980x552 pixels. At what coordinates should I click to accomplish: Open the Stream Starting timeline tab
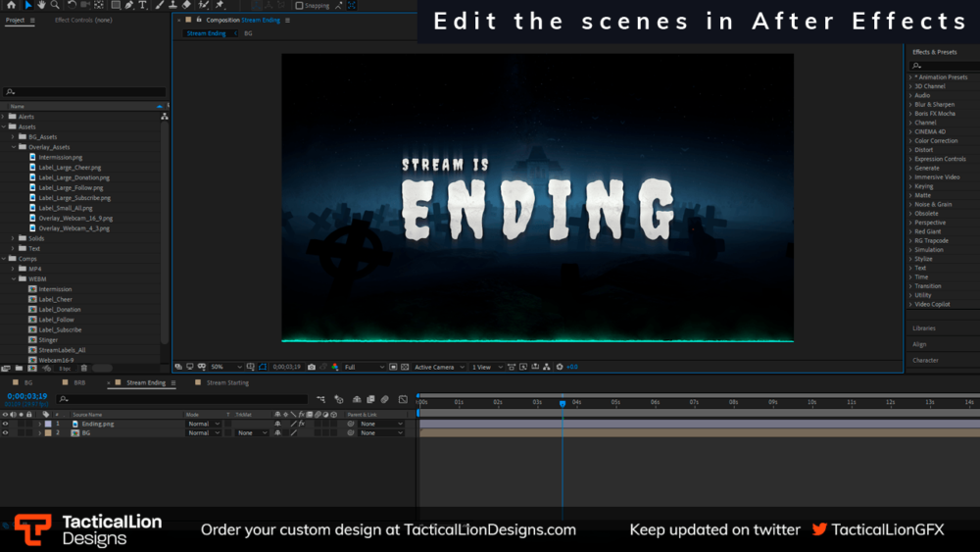coord(227,382)
